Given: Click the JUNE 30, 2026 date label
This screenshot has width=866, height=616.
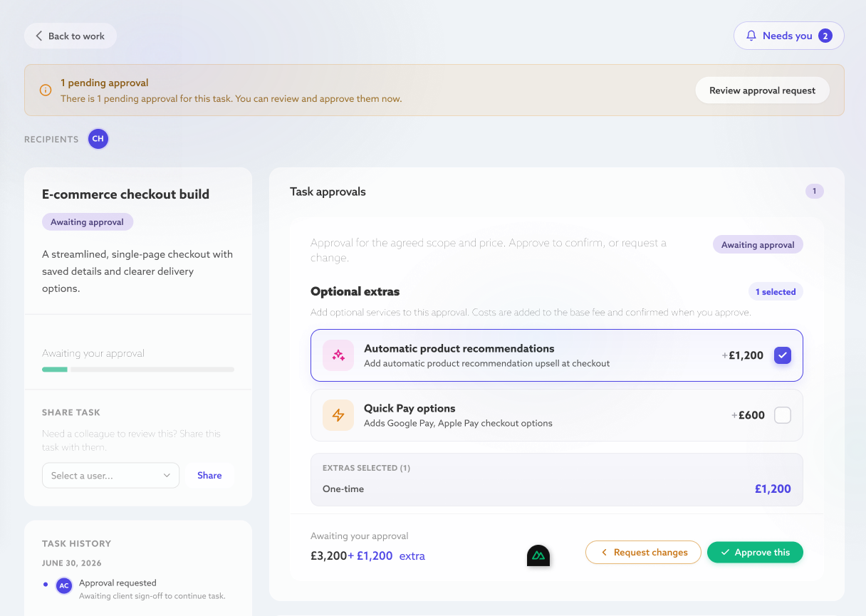Looking at the screenshot, I should click(72, 563).
